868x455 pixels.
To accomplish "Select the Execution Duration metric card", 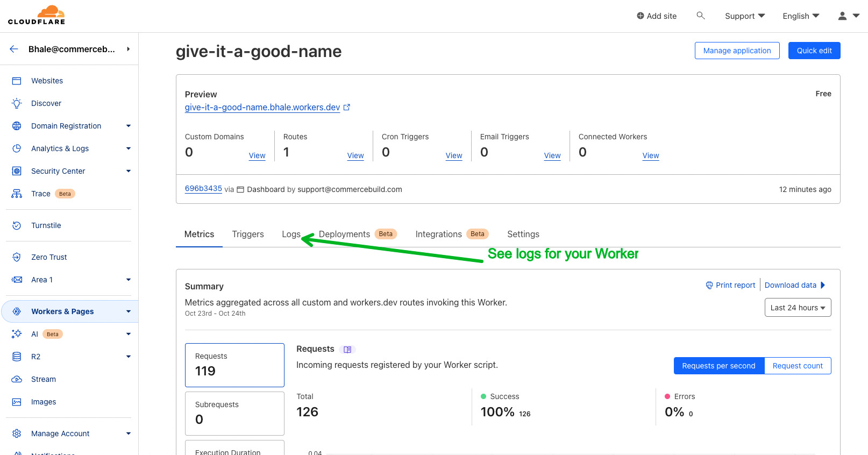I will click(x=234, y=448).
